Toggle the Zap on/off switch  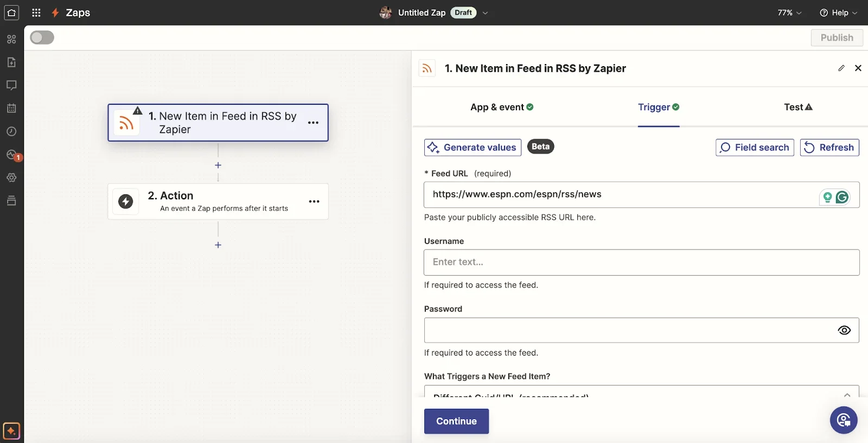[42, 37]
